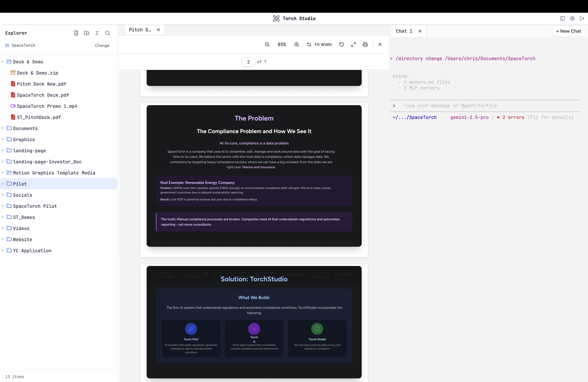
Task: Click the collapse all icon in Explorer
Action: click(97, 33)
